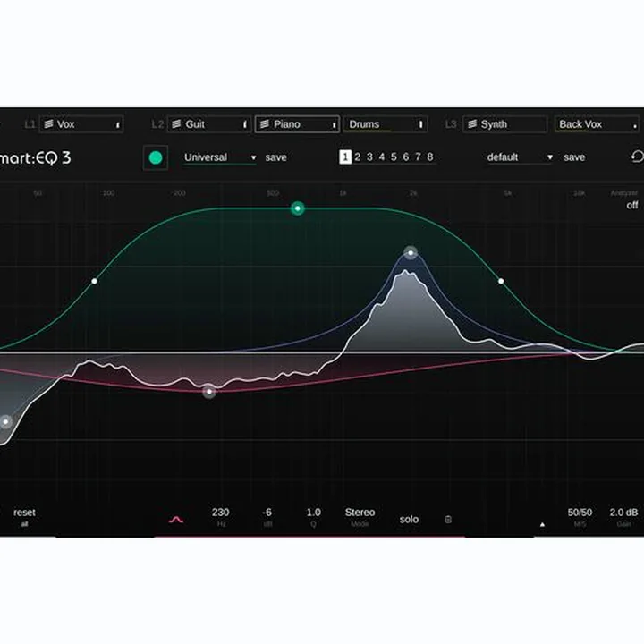Save the Universal profile
The width and height of the screenshot is (644, 644).
pyautogui.click(x=276, y=157)
